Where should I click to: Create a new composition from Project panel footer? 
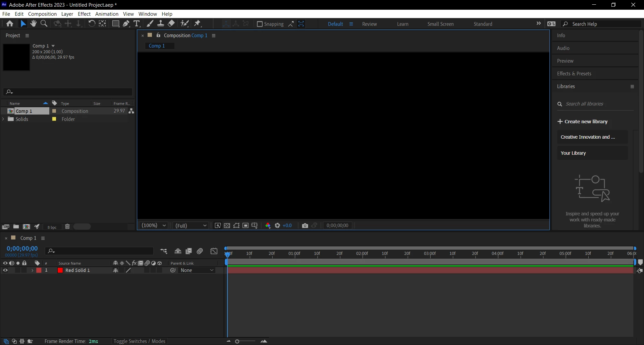(26, 227)
